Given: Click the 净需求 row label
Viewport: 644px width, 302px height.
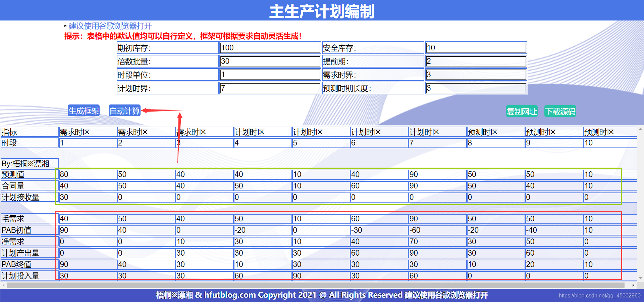Looking at the screenshot, I should point(30,242).
